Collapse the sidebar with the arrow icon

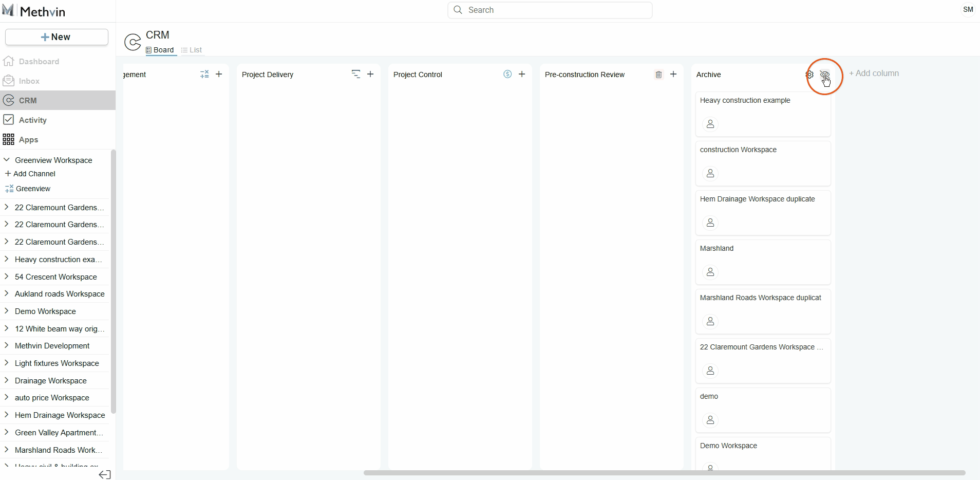105,474
